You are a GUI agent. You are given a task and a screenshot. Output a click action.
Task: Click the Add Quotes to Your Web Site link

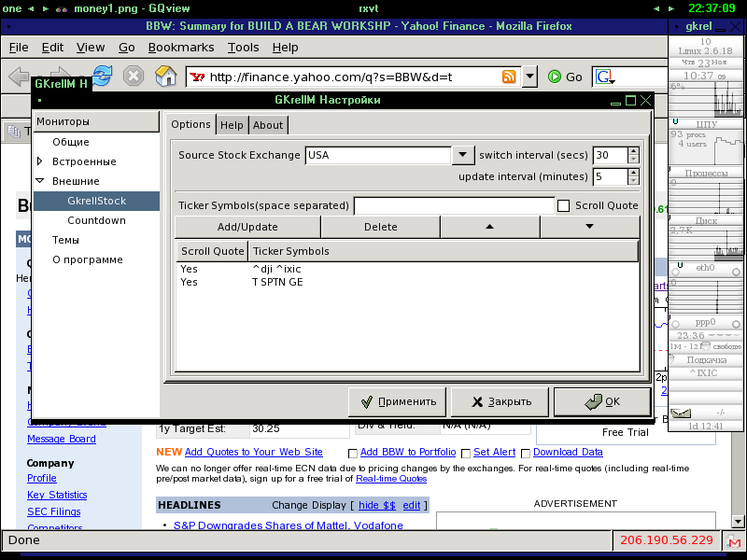point(254,452)
